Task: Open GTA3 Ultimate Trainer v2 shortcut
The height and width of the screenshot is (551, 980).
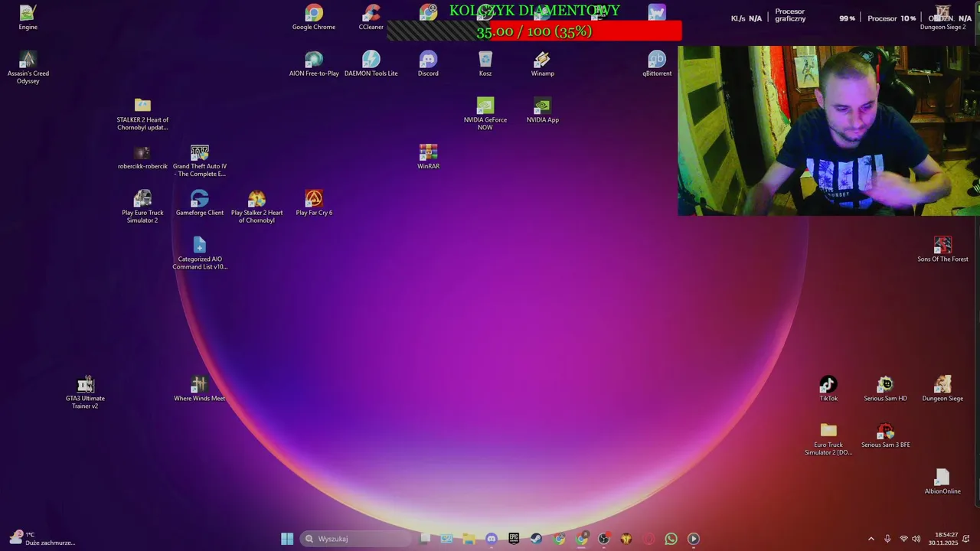Action: (x=85, y=393)
